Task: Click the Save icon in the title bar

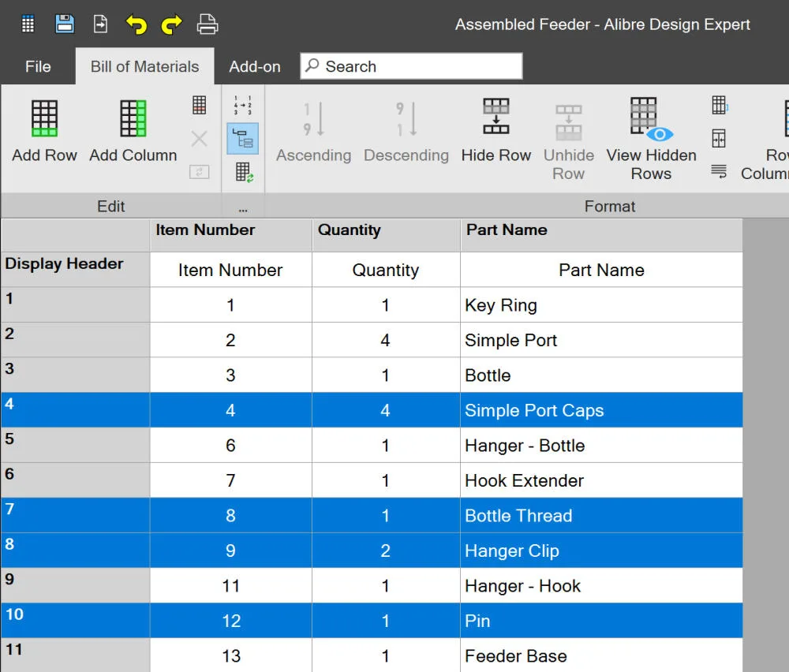Action: (x=65, y=24)
